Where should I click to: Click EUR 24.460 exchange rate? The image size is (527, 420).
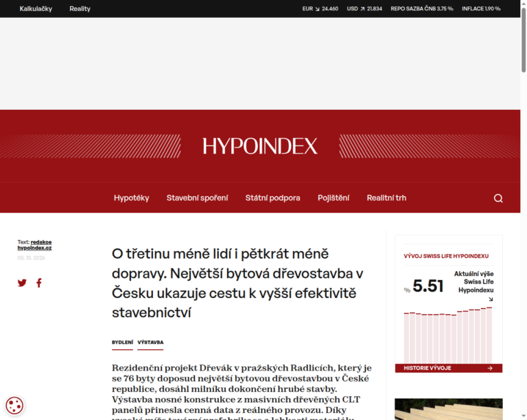320,9
